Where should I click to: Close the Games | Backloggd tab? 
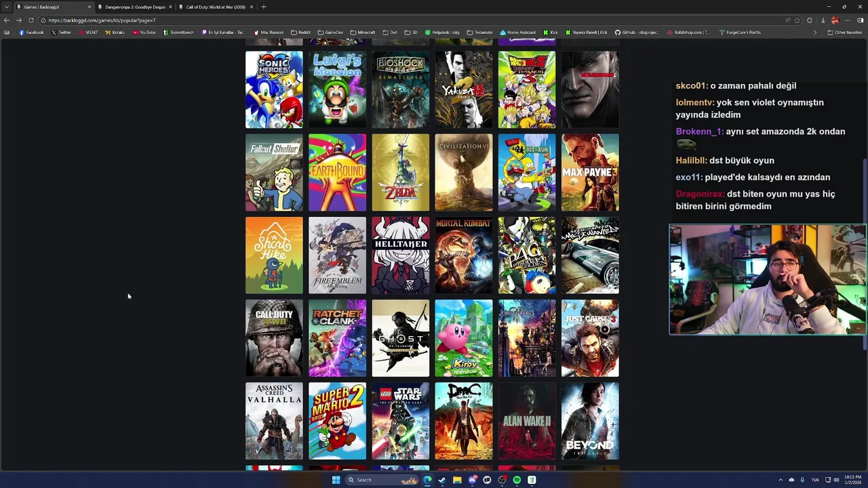point(89,7)
